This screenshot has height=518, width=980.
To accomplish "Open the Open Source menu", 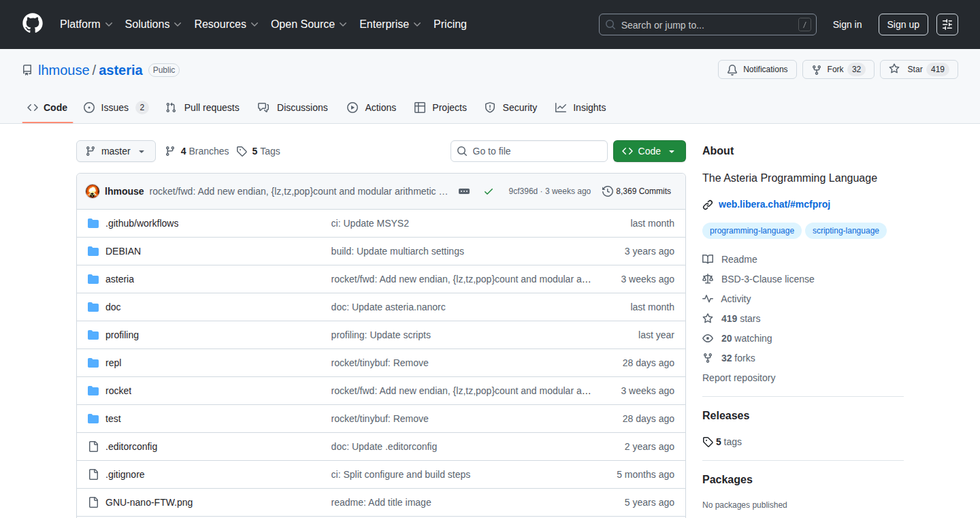I will pos(309,25).
